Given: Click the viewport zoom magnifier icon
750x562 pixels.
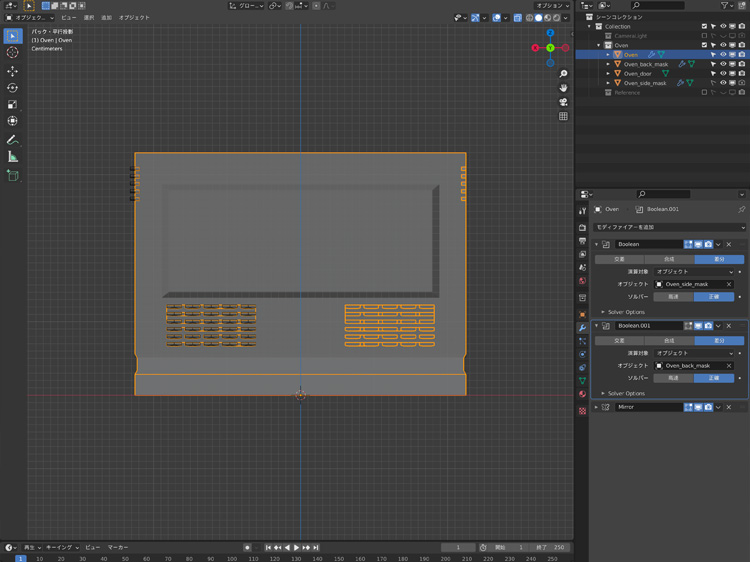Looking at the screenshot, I should (563, 74).
